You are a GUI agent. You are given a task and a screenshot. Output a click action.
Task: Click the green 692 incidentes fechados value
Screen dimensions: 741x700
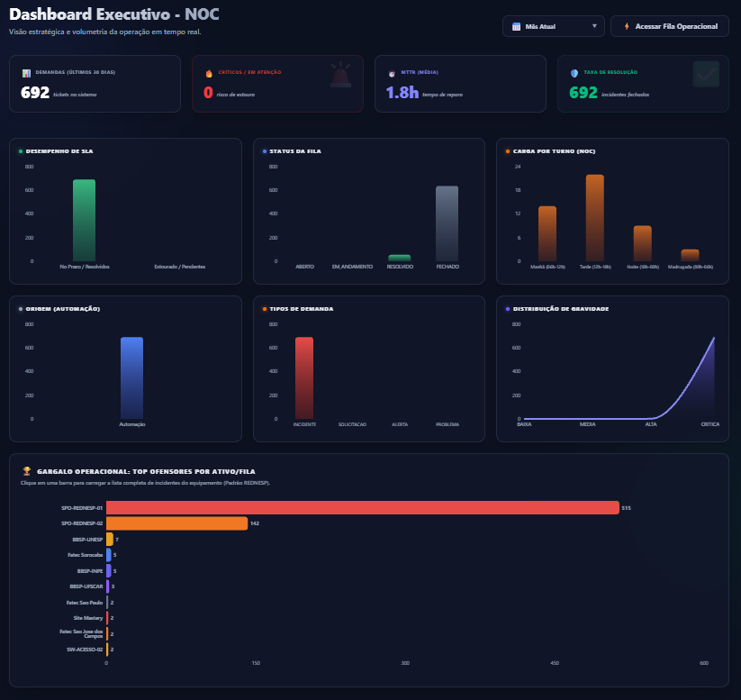(583, 93)
